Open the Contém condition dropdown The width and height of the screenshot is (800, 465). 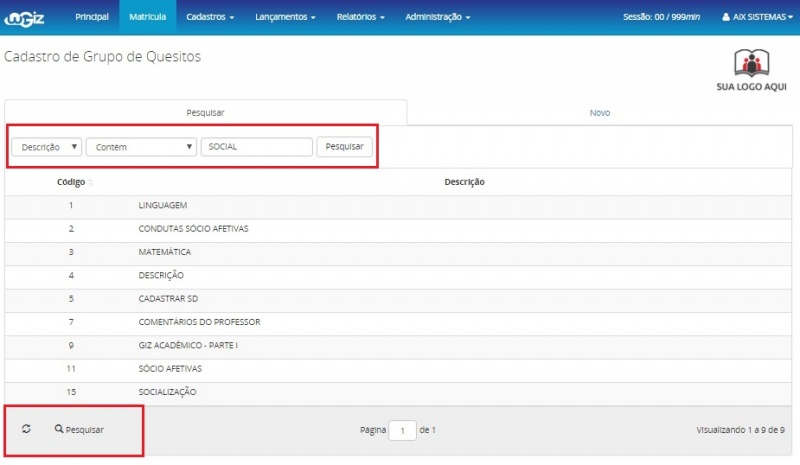pos(141,147)
